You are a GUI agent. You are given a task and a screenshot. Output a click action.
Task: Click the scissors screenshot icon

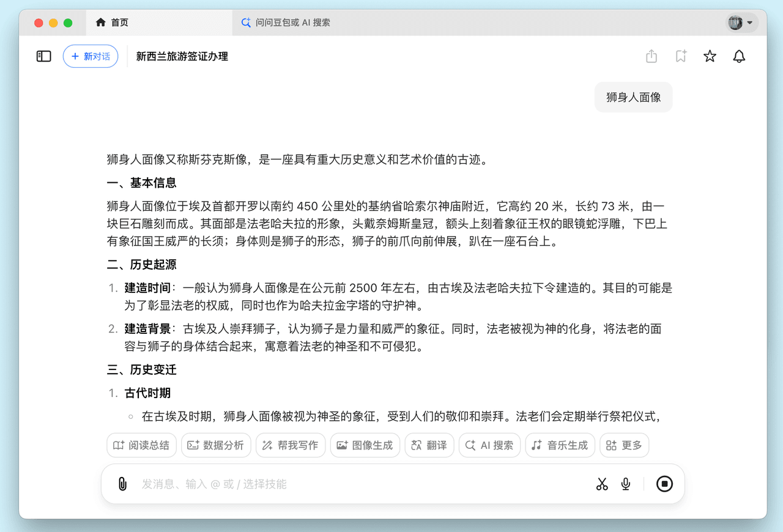tap(602, 484)
